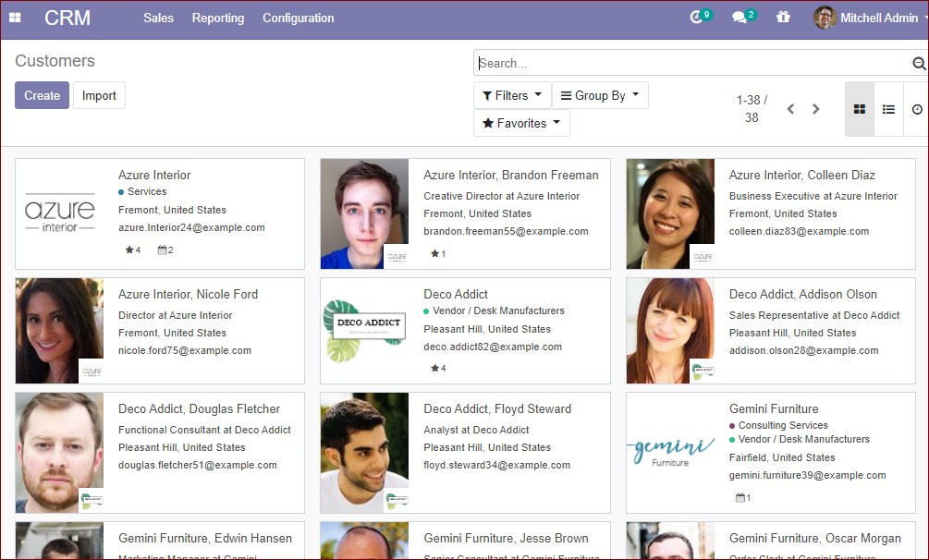Click the Mitchell Admin avatar picture
The width and height of the screenshot is (929, 560).
click(825, 18)
